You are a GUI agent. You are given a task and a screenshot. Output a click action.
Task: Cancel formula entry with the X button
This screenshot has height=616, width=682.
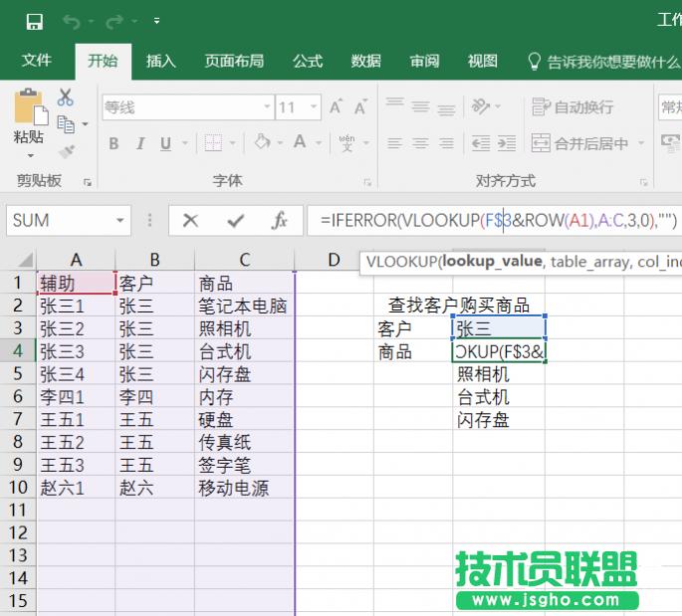[190, 220]
